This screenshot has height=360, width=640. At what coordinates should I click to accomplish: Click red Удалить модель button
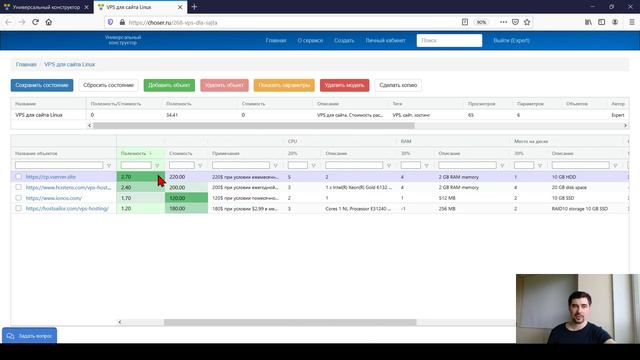coord(344,85)
